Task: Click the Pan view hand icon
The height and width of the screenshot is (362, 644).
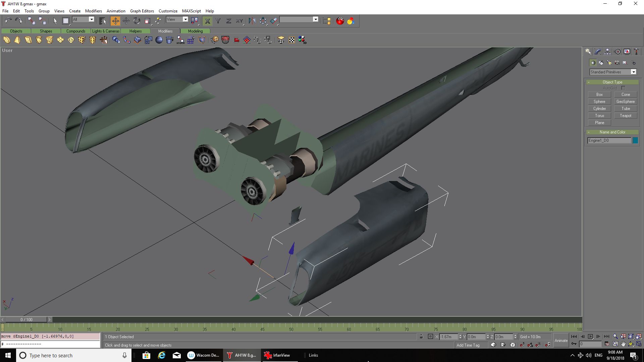Action: click(623, 344)
